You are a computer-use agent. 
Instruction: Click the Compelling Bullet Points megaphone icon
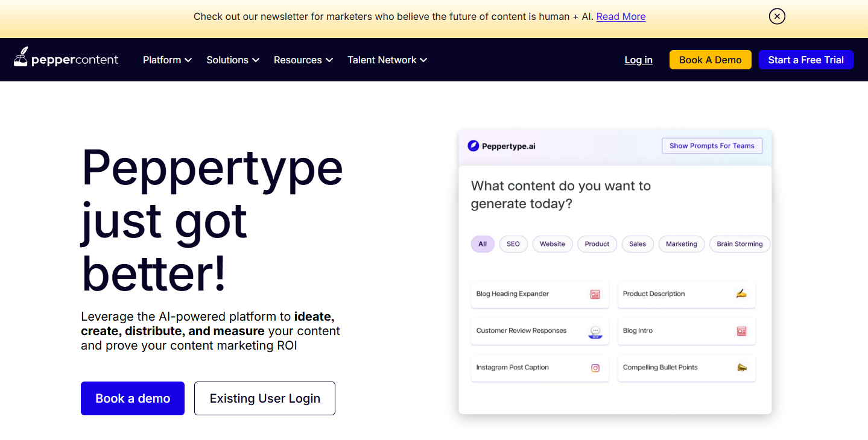tap(741, 368)
